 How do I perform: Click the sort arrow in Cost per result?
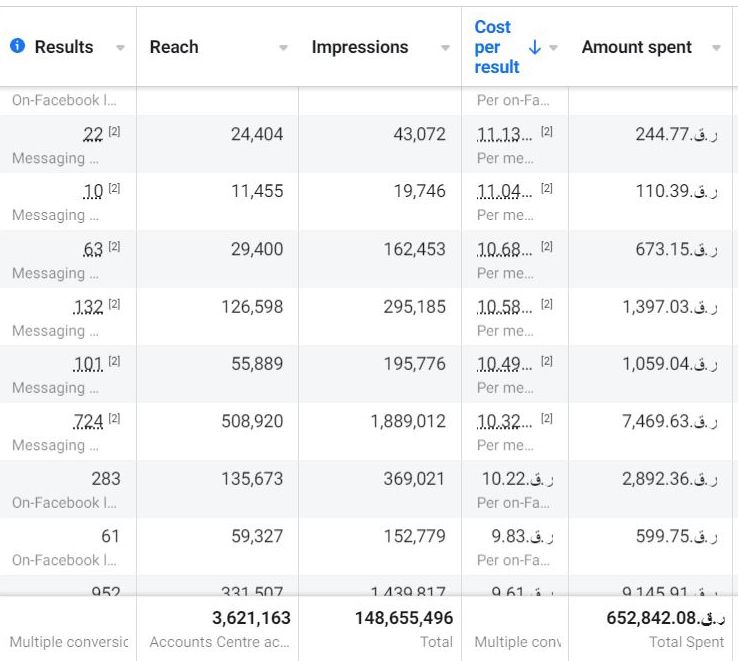(x=534, y=47)
